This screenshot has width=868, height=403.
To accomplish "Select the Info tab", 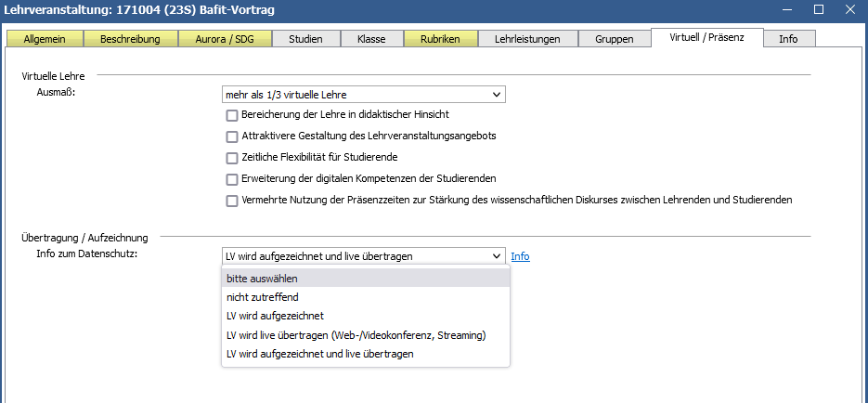I will (787, 39).
